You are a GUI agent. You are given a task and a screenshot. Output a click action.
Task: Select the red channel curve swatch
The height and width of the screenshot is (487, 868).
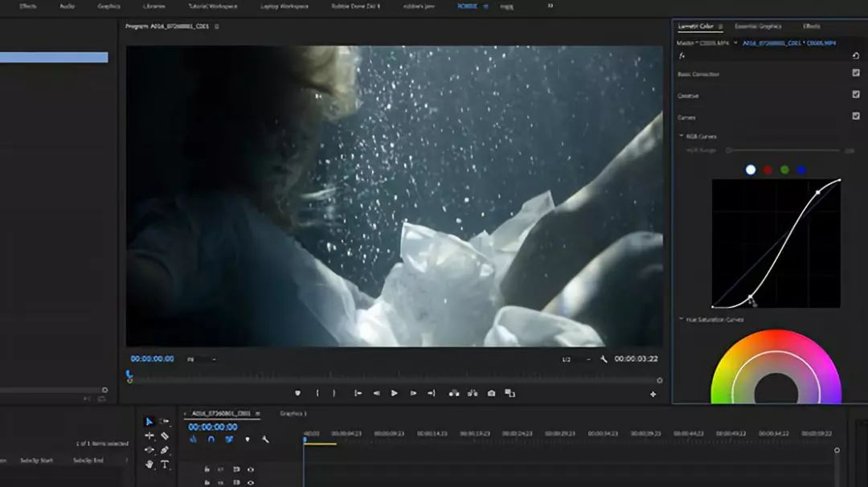point(768,170)
